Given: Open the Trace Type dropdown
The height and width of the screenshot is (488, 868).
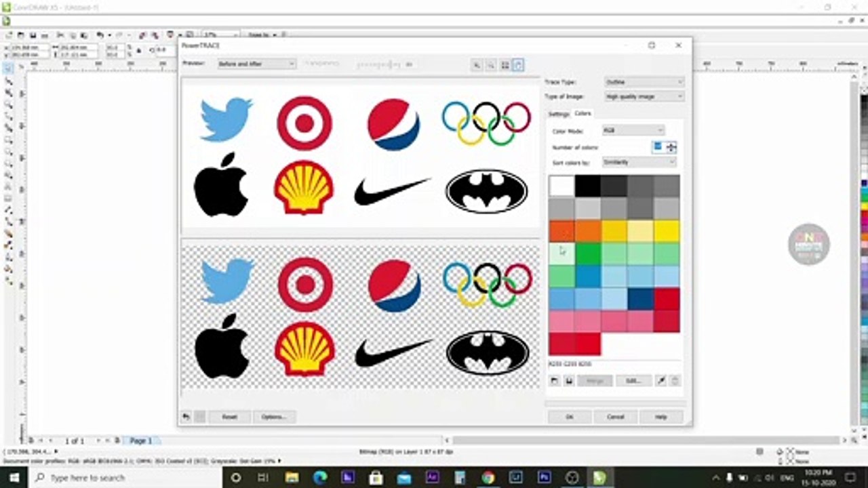Looking at the screenshot, I should point(644,82).
